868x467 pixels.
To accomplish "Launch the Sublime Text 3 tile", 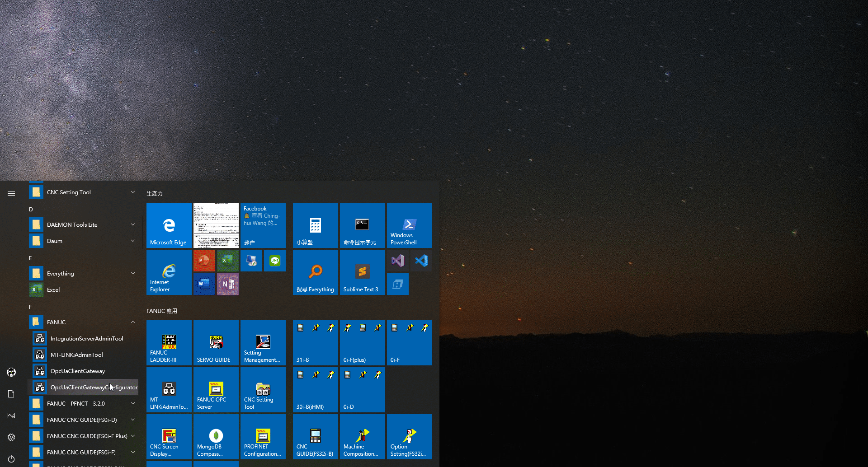I will pyautogui.click(x=362, y=272).
